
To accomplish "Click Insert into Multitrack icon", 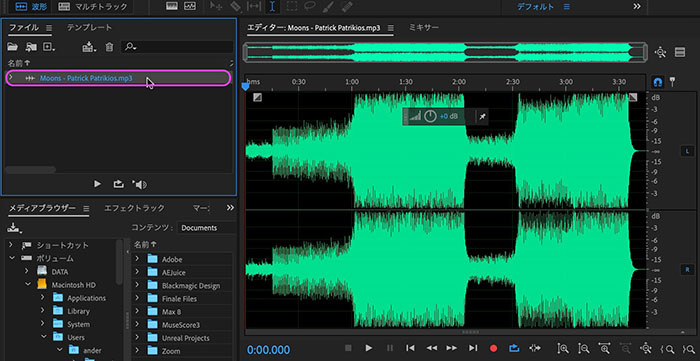I will [x=89, y=47].
